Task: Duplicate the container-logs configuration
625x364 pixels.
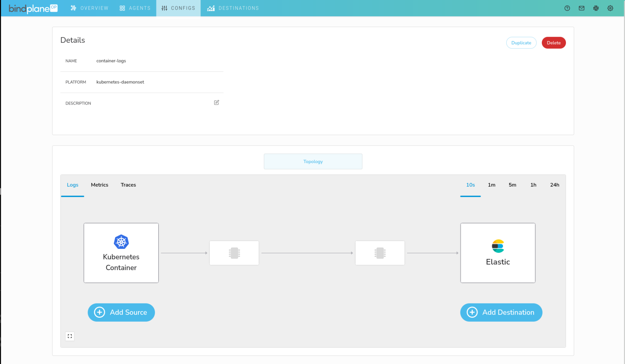Action: 521,43
